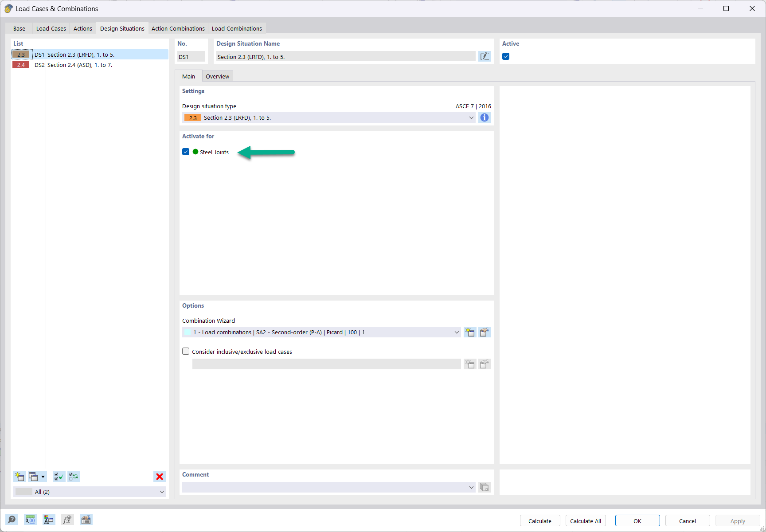The image size is (766, 532).
Task: Go to the Actions tab
Action: (x=83, y=28)
